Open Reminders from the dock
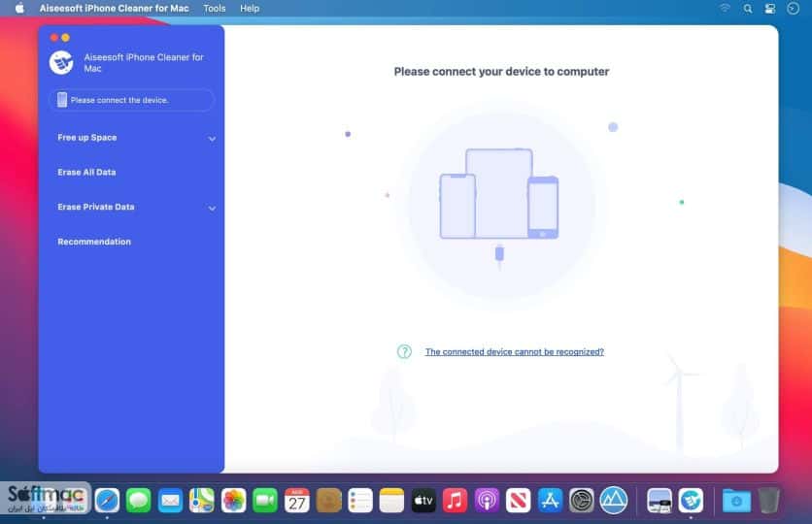 click(360, 500)
